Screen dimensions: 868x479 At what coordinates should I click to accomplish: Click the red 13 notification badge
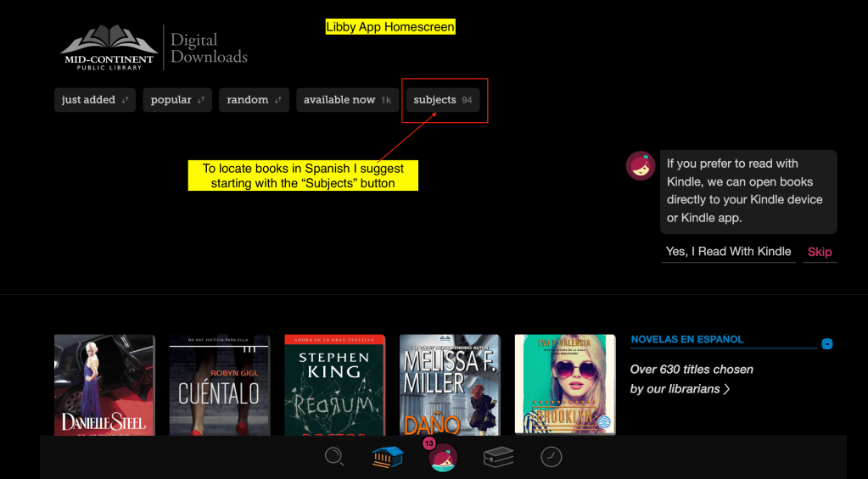pos(428,443)
